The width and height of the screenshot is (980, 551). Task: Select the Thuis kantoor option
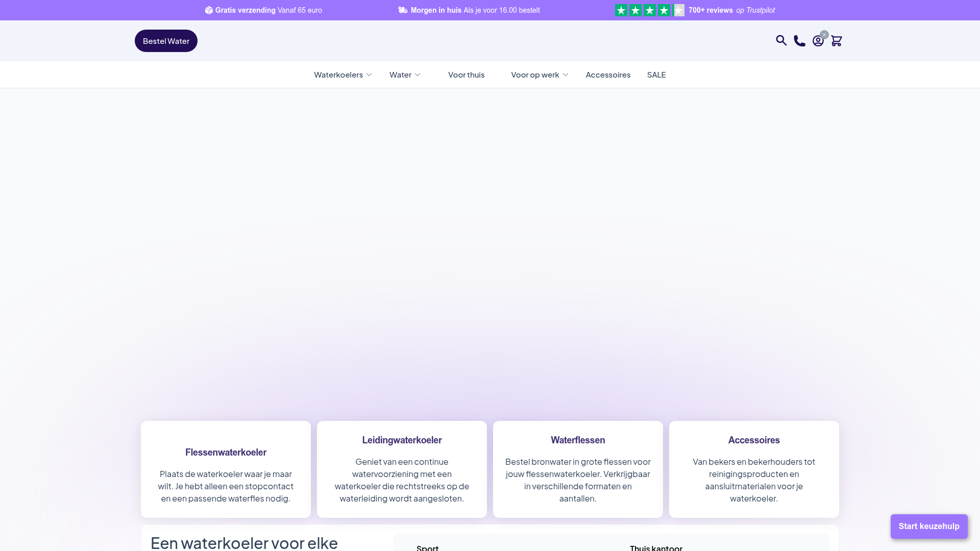pos(656,547)
